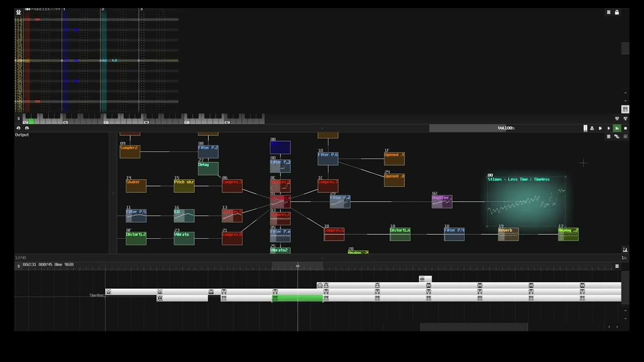
Task: Select the Compres.6 module
Action: coord(334,234)
